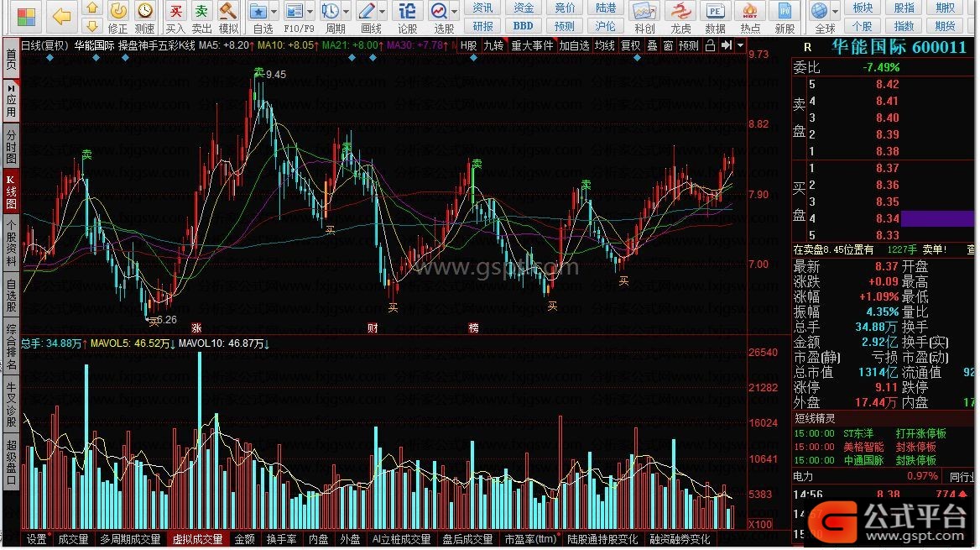The width and height of the screenshot is (980, 550).
Task: Switch to the 成交量 volume indicator tab
Action: 73,539
